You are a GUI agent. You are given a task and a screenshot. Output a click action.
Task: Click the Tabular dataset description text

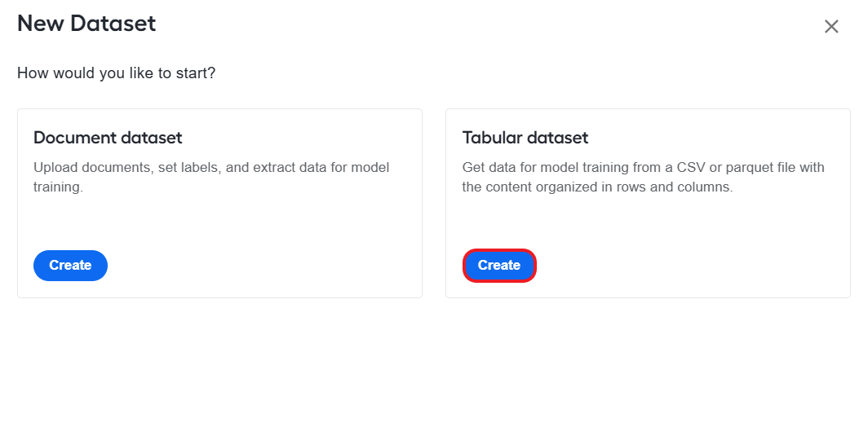(643, 177)
